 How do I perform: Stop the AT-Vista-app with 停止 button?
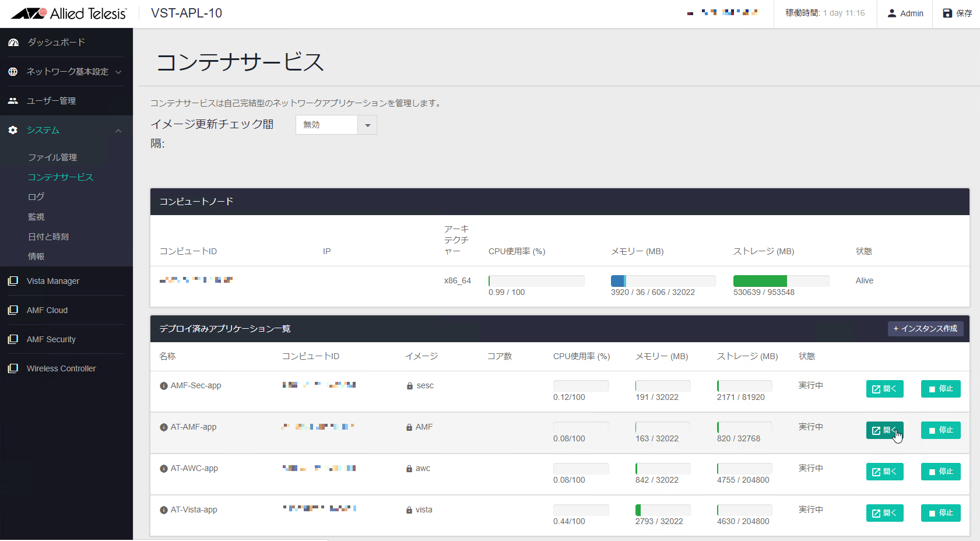point(940,513)
